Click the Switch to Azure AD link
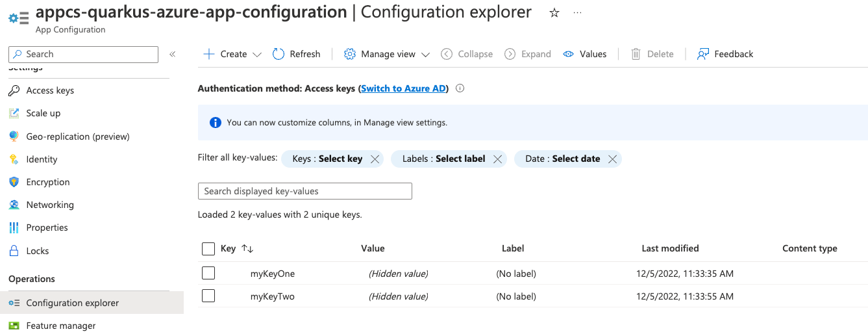The image size is (868, 336). point(404,88)
